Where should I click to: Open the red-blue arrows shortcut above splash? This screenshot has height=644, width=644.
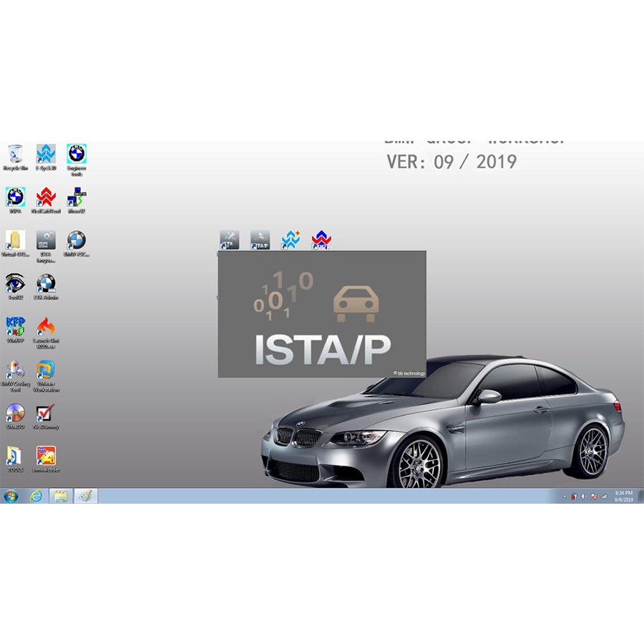point(321,240)
